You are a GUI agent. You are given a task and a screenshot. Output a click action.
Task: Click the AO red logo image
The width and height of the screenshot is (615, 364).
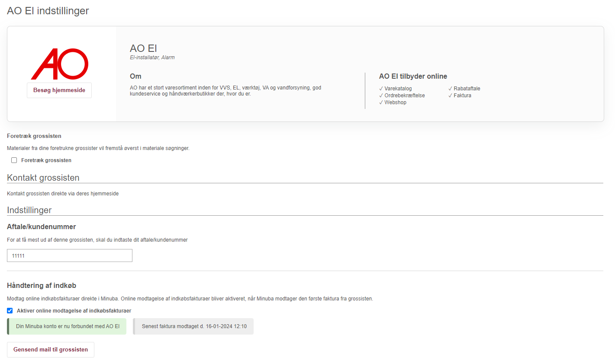(60, 64)
